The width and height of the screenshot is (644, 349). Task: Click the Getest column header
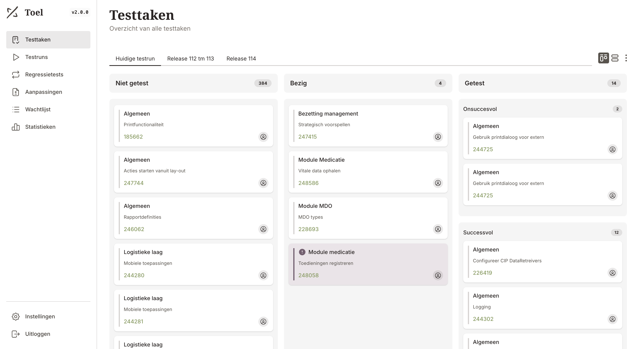pyautogui.click(x=543, y=83)
